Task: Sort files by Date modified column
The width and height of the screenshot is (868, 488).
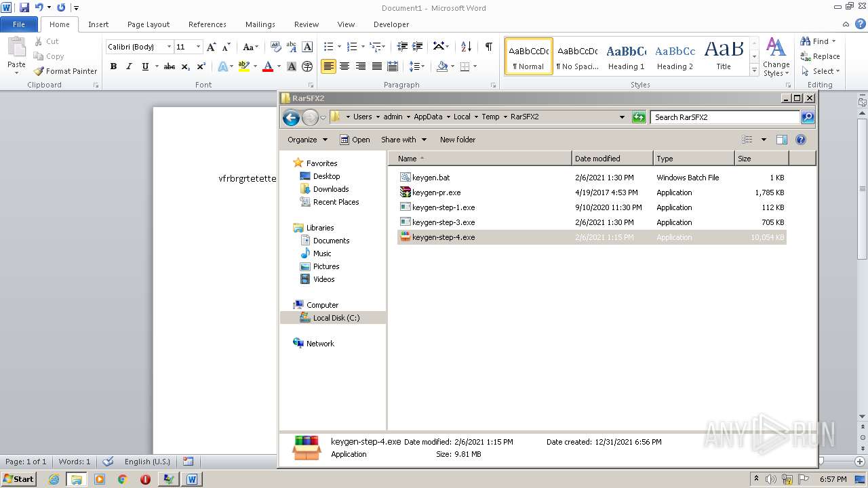Action: (612, 159)
